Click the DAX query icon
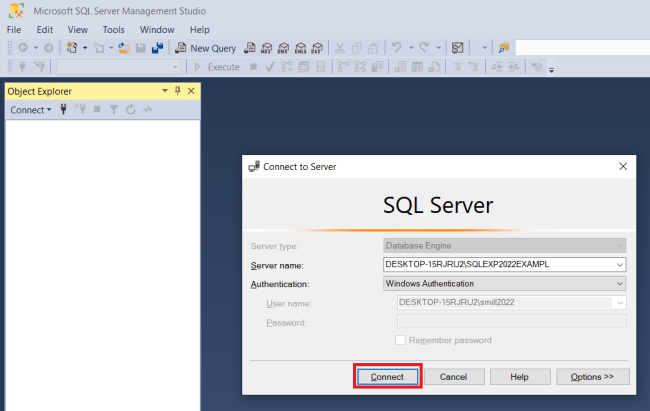This screenshot has height=411, width=650. coord(317,48)
